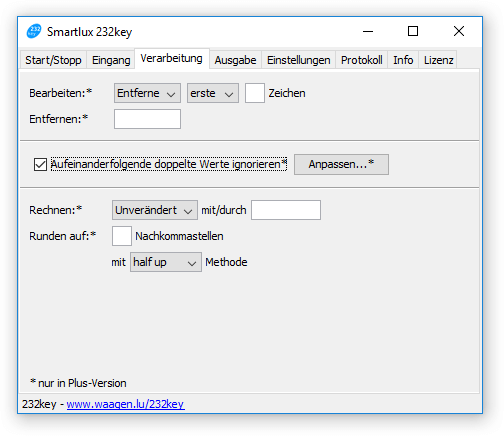
Task: Show the Protokoll tab
Action: click(x=362, y=60)
